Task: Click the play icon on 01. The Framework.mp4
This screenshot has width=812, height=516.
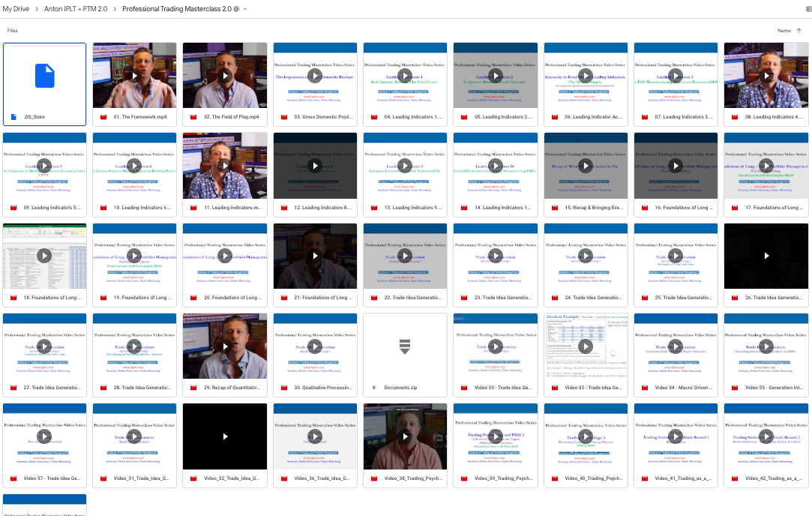Action: (x=134, y=75)
